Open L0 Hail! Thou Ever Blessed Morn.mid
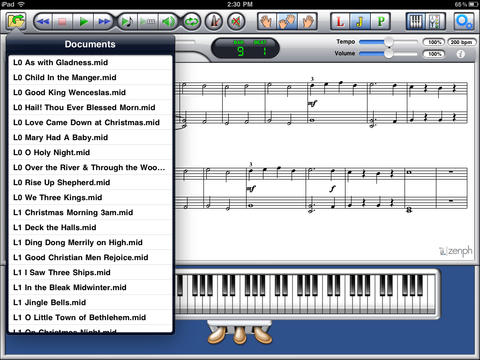Screen dimensions: 480x360 click(x=90, y=107)
